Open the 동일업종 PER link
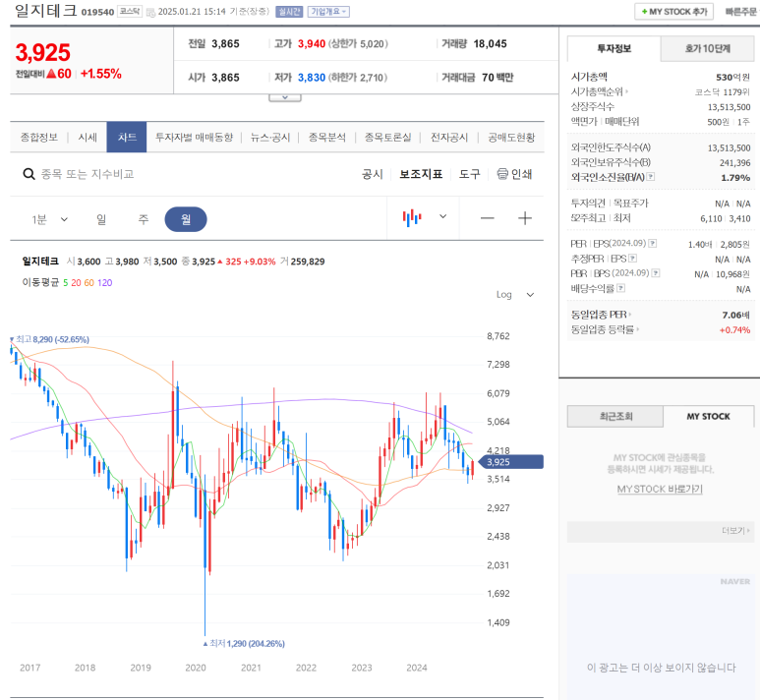This screenshot has width=760, height=700. tap(601, 315)
